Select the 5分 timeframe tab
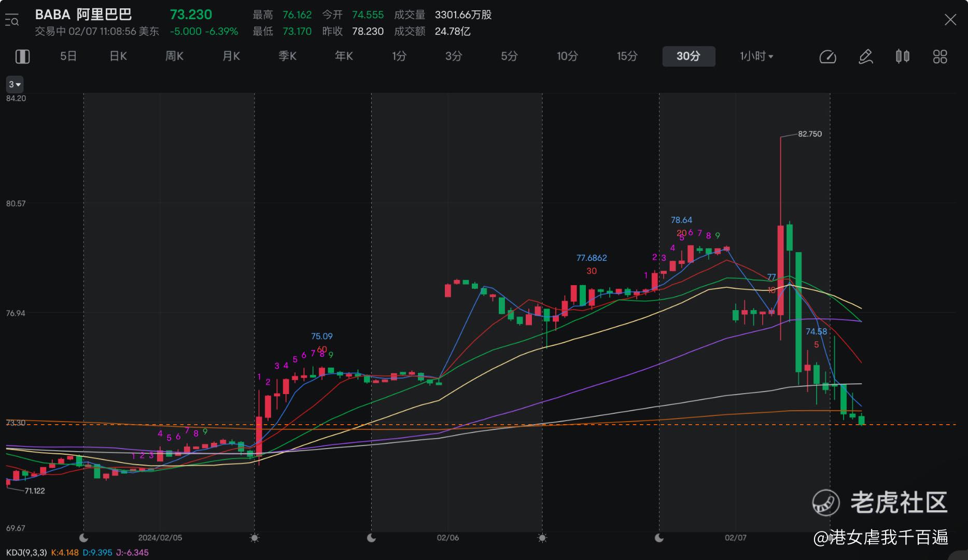The image size is (968, 560). pyautogui.click(x=509, y=57)
